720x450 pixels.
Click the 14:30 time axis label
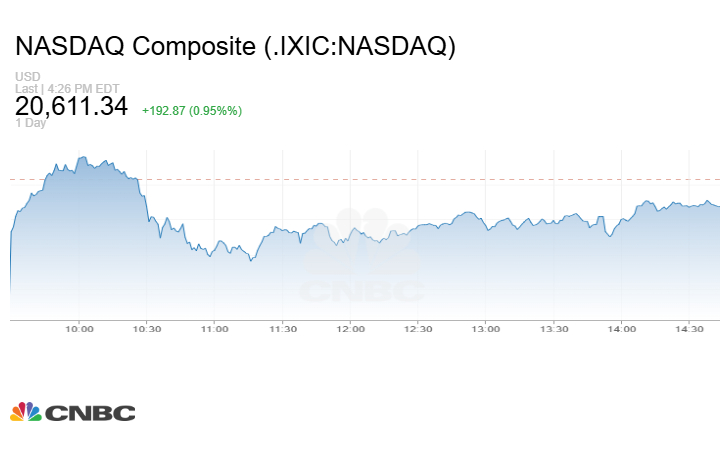690,329
